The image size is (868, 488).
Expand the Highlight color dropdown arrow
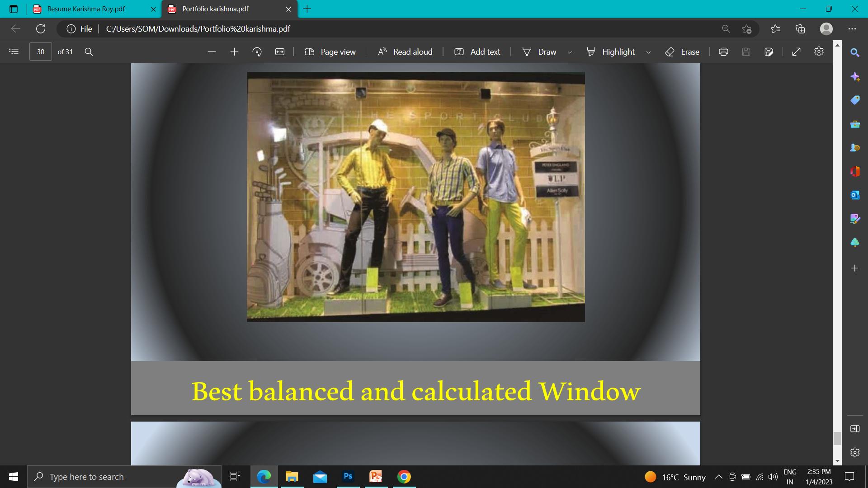(x=648, y=52)
